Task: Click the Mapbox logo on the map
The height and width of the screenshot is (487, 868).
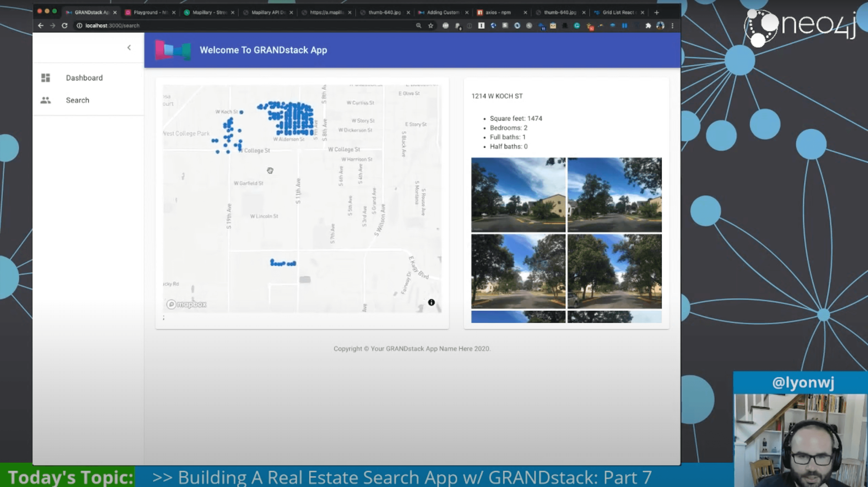Action: [186, 304]
